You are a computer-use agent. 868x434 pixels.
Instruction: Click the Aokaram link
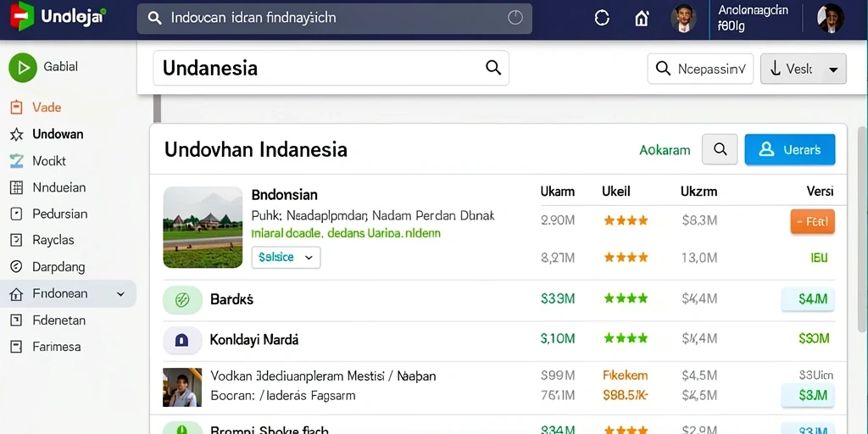coord(665,150)
